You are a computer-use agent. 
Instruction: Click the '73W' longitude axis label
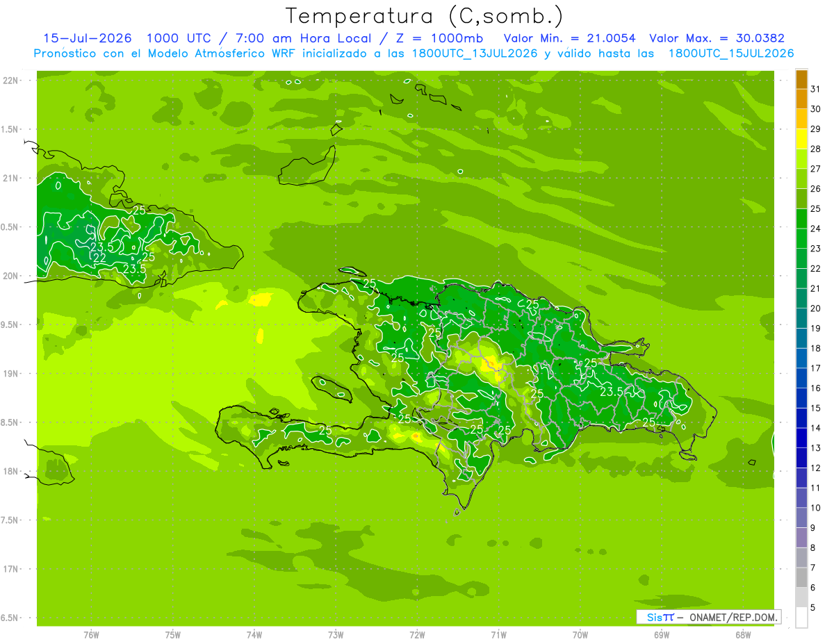coord(336,635)
